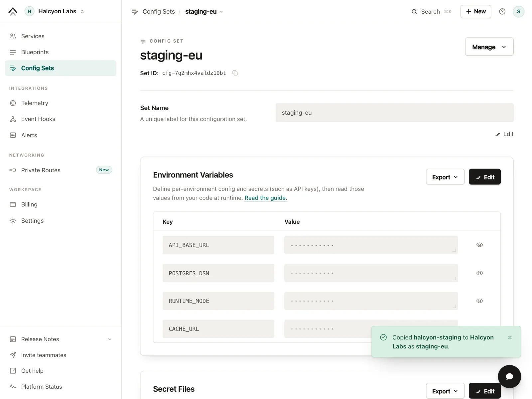Go to Billing
532x399 pixels.
(61, 204)
